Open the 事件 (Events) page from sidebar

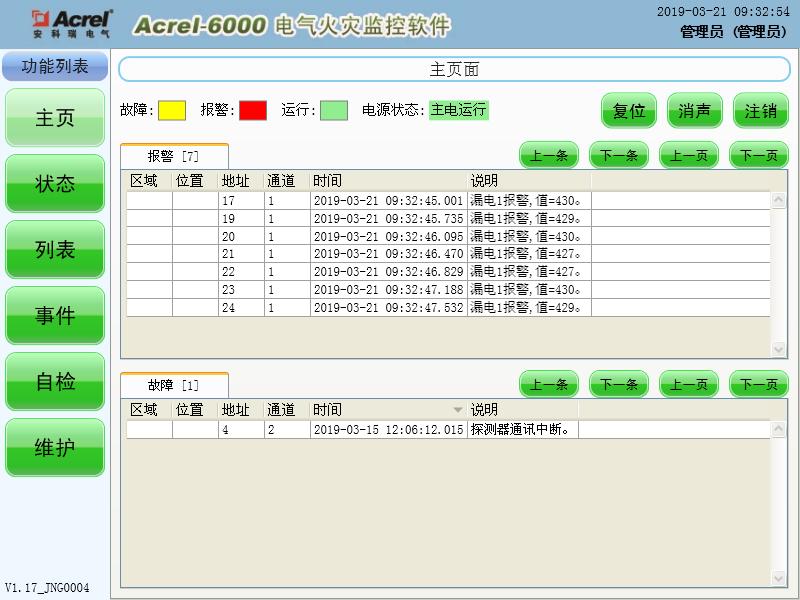point(54,316)
